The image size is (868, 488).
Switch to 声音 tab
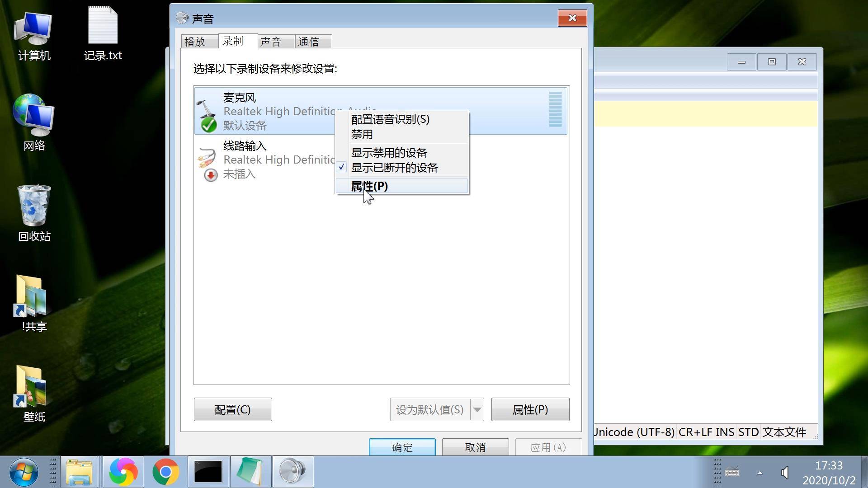point(273,41)
